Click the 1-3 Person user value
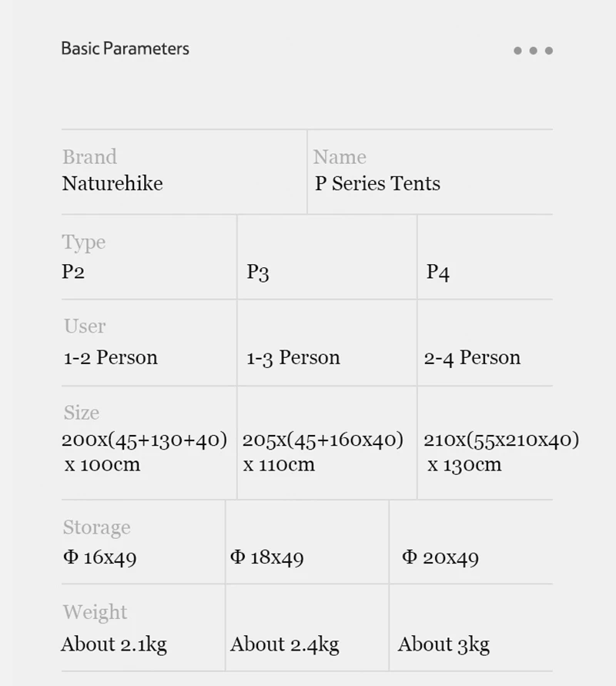This screenshot has height=686, width=616. [x=293, y=357]
